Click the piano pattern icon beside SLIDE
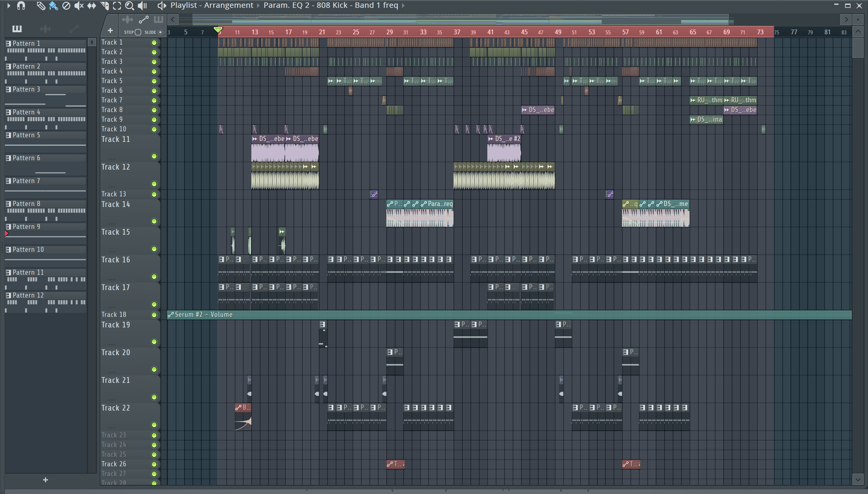868x494 pixels. pyautogui.click(x=158, y=20)
